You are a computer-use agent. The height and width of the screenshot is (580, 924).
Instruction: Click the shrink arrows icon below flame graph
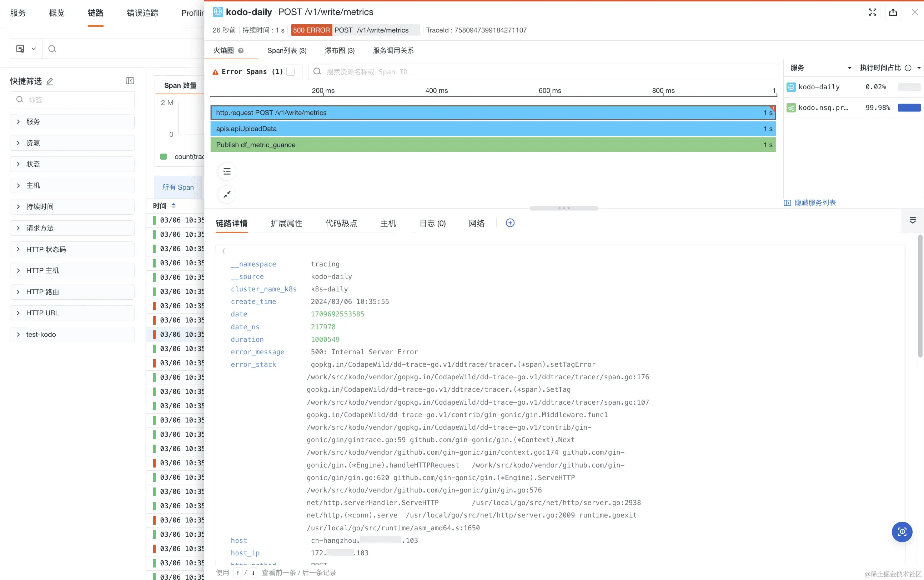227,195
